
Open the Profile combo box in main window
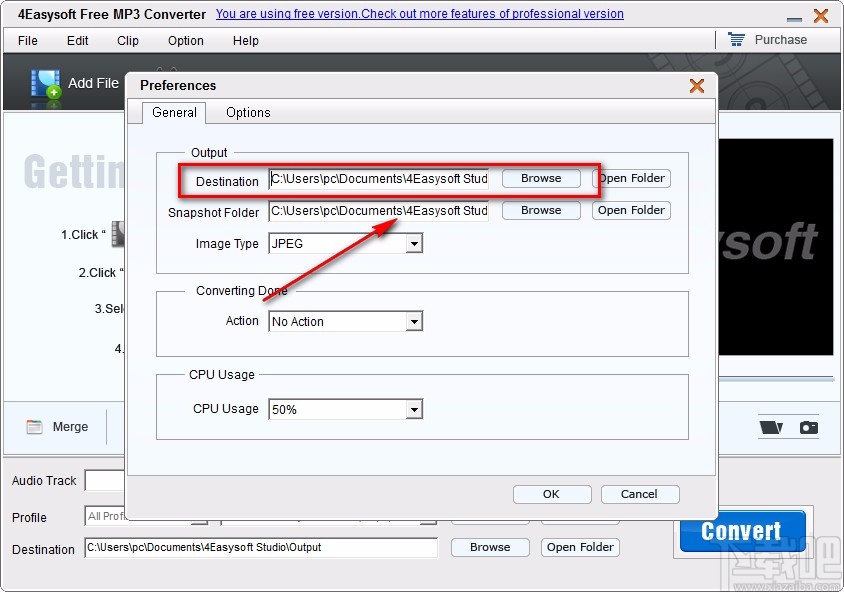(146, 516)
